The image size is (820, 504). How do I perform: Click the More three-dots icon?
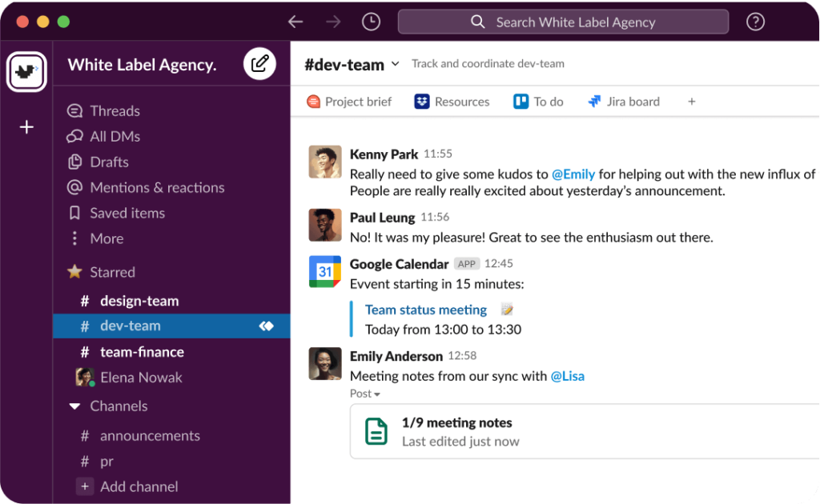click(x=74, y=238)
